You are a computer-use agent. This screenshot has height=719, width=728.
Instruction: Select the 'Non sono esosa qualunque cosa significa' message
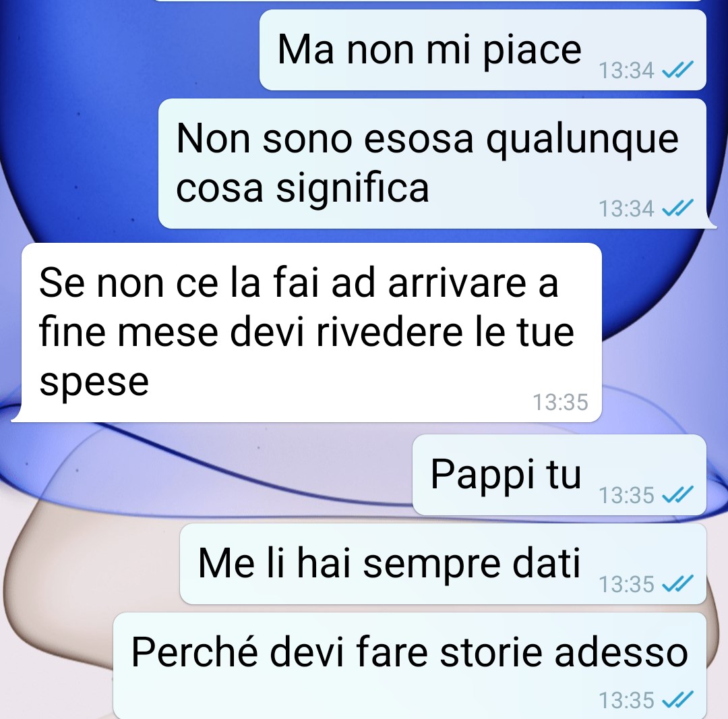[x=432, y=163]
